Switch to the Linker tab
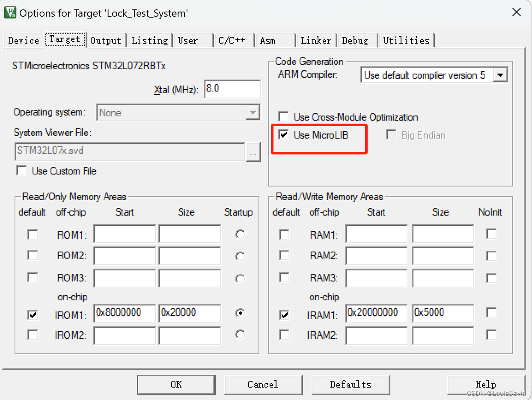This screenshot has height=400, width=532. pos(316,40)
